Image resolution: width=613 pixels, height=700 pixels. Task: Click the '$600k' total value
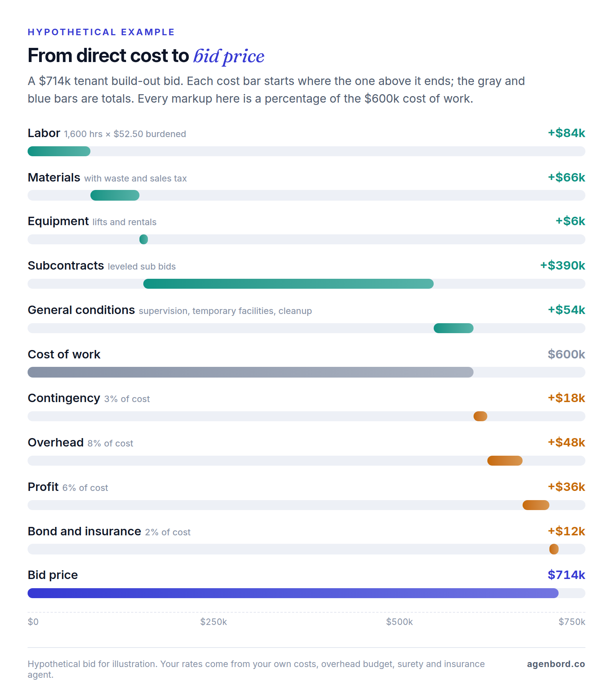click(567, 354)
